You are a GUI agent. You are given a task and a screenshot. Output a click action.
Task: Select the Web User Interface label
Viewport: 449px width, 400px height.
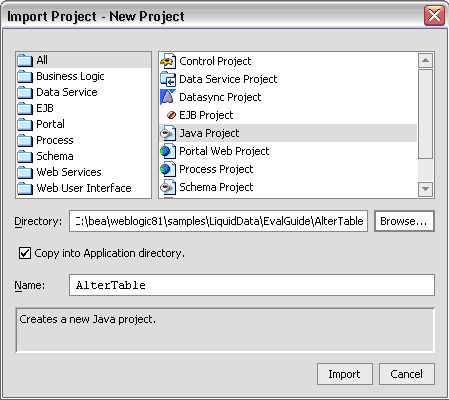click(x=84, y=188)
